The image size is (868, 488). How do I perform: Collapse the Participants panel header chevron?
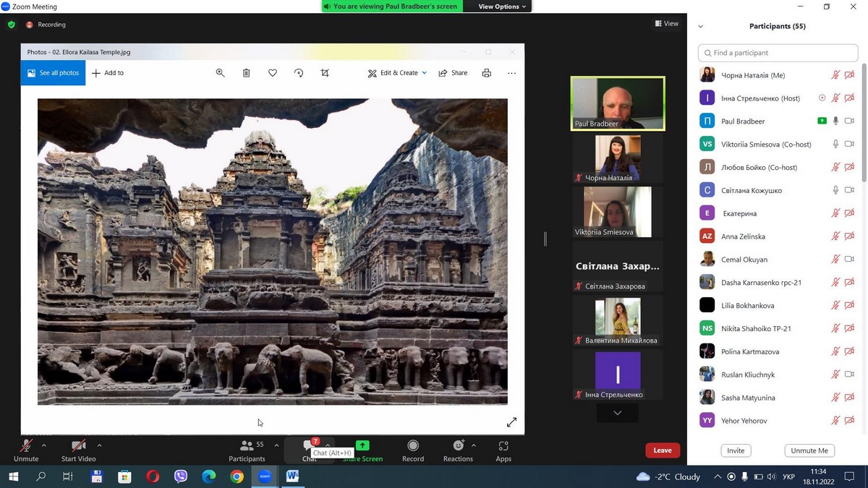tap(700, 27)
